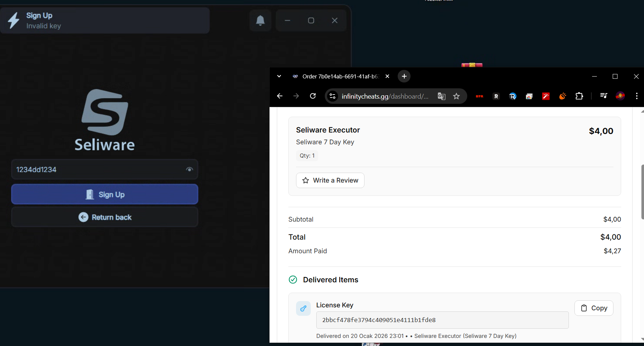
Task: Open a new browser tab
Action: (x=404, y=76)
